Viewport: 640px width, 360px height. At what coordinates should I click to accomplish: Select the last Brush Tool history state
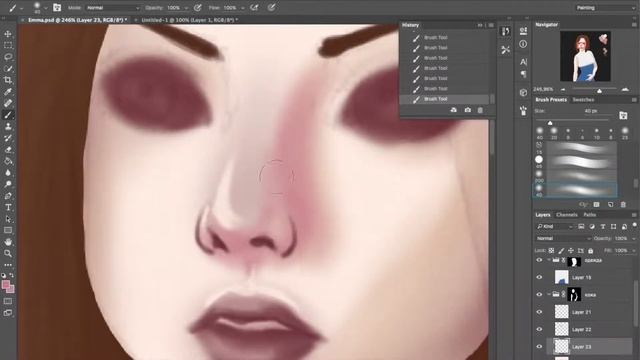click(x=444, y=99)
